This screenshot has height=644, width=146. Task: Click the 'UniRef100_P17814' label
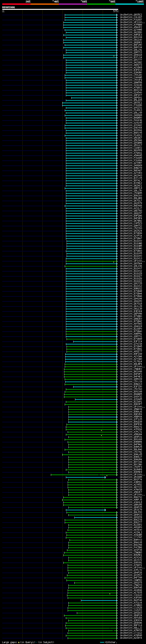[x=131, y=361]
